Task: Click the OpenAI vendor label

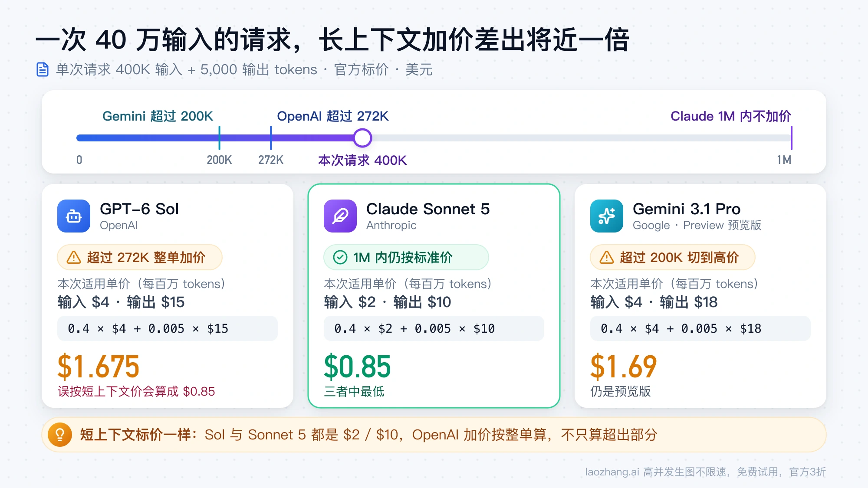Action: [x=118, y=226]
